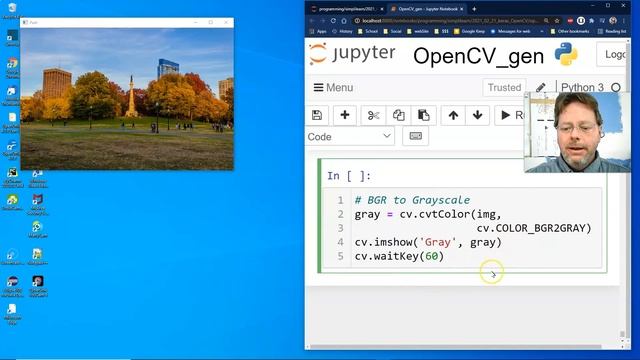The height and width of the screenshot is (360, 640).
Task: Copy the selected cell in Jupyter toolbar
Action: click(398, 116)
